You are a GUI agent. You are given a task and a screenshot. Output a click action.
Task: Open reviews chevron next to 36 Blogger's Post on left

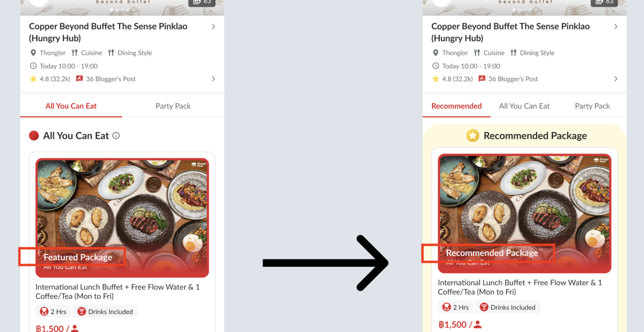coord(213,79)
